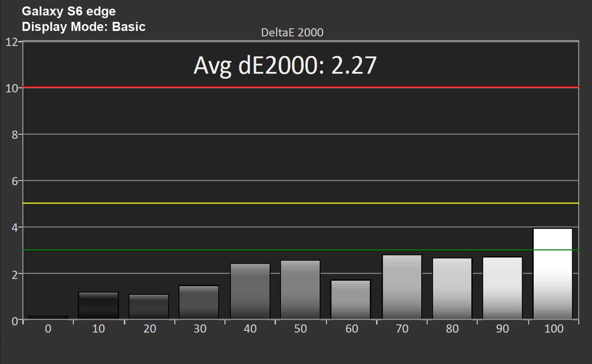Click the tiny bar at level 0
The height and width of the screenshot is (364, 592).
click(48, 317)
